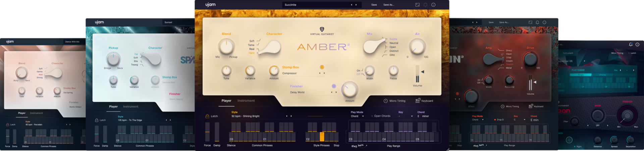Click the Finisher Amount knob in Amber
This screenshot has width=644, height=151.
point(350,90)
